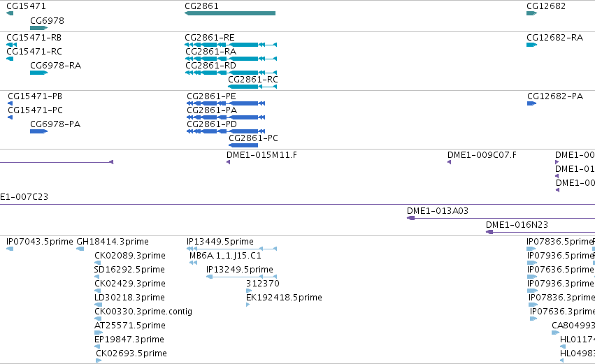Select the IP07836.5prime EST label

pyautogui.click(x=560, y=242)
